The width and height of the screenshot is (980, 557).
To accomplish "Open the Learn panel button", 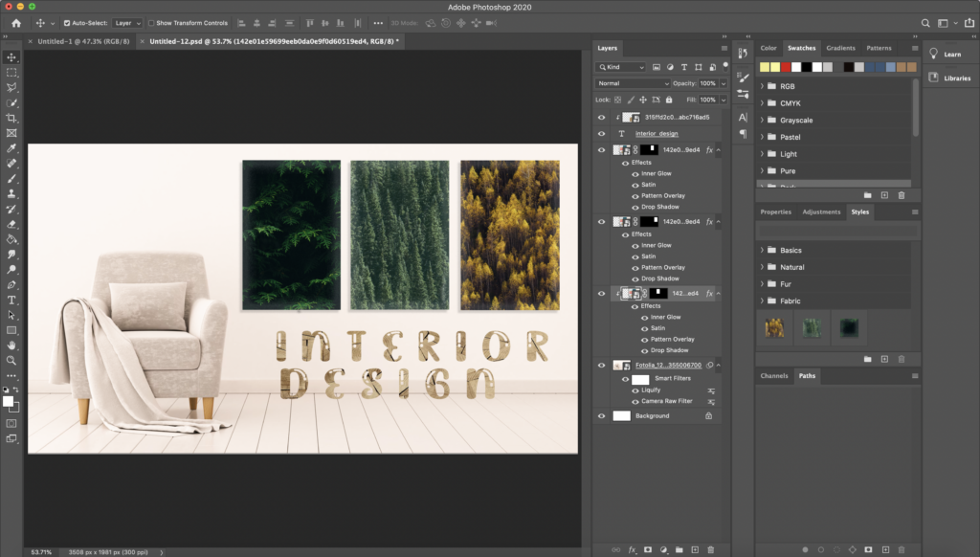I will click(x=946, y=55).
